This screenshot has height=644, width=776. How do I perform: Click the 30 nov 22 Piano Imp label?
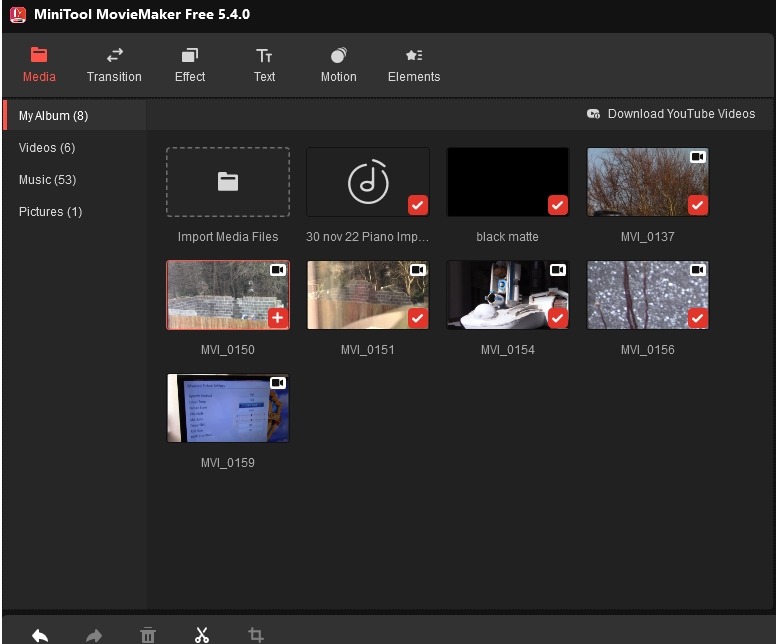[367, 237]
